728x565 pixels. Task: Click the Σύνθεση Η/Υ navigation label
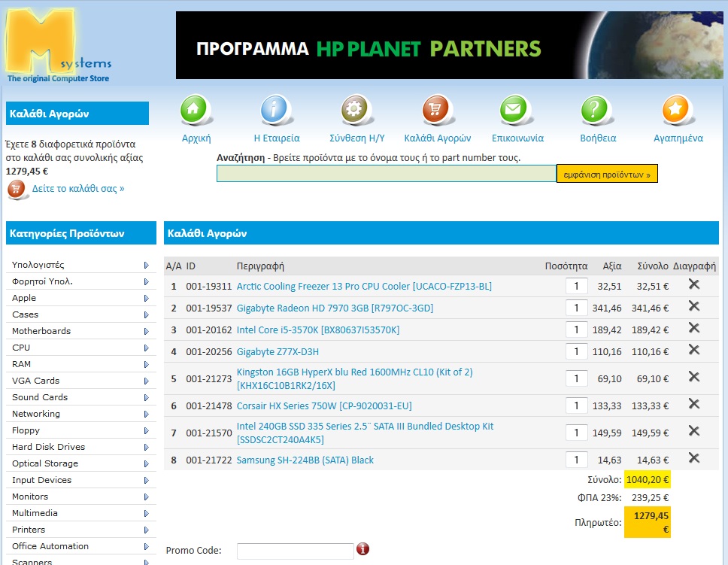(x=357, y=138)
